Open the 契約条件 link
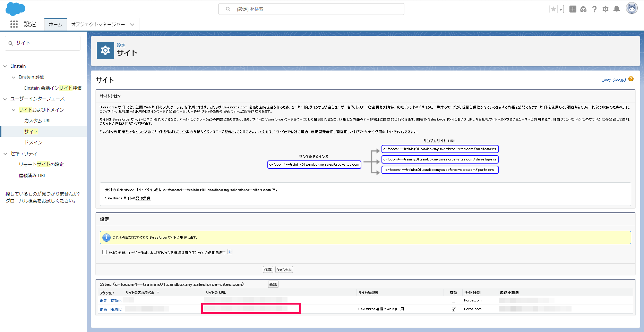 click(143, 198)
